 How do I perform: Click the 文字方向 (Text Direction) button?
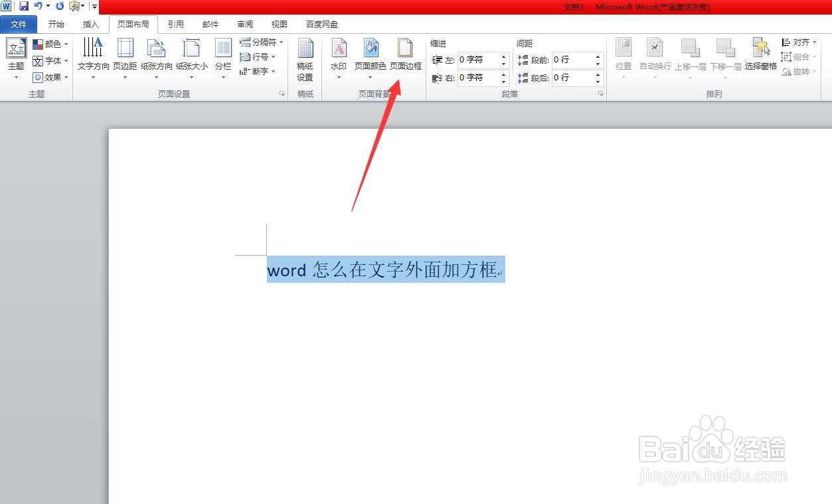[93, 59]
